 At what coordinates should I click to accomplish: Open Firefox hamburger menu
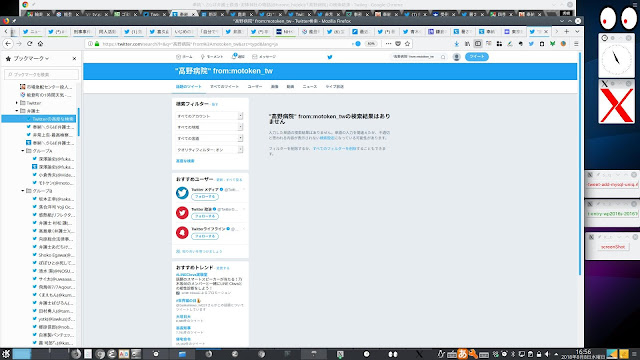576,44
